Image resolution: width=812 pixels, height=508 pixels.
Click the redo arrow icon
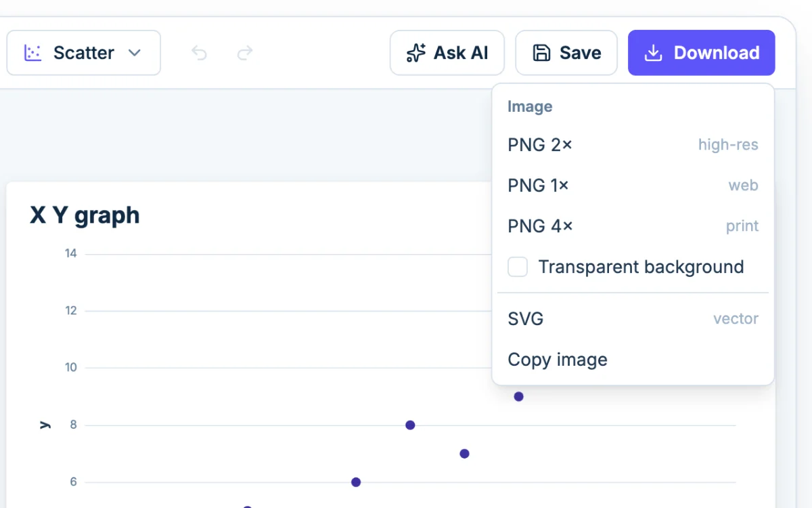click(245, 53)
